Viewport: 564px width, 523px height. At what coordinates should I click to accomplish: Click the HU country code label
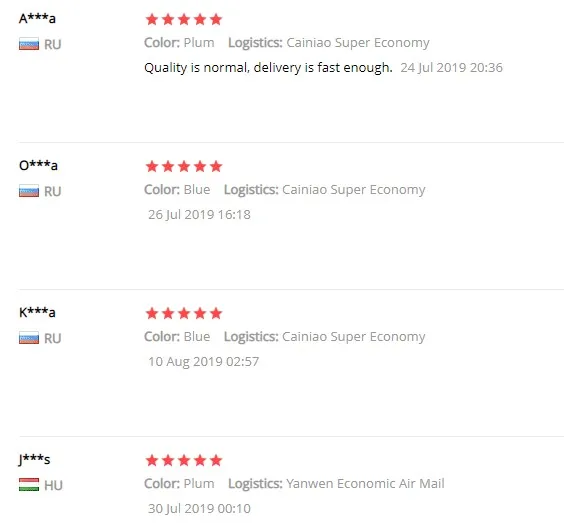(x=53, y=485)
